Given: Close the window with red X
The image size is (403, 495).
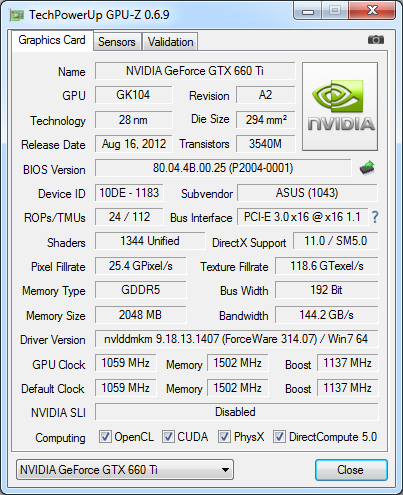Looking at the screenshot, I should 372,11.
